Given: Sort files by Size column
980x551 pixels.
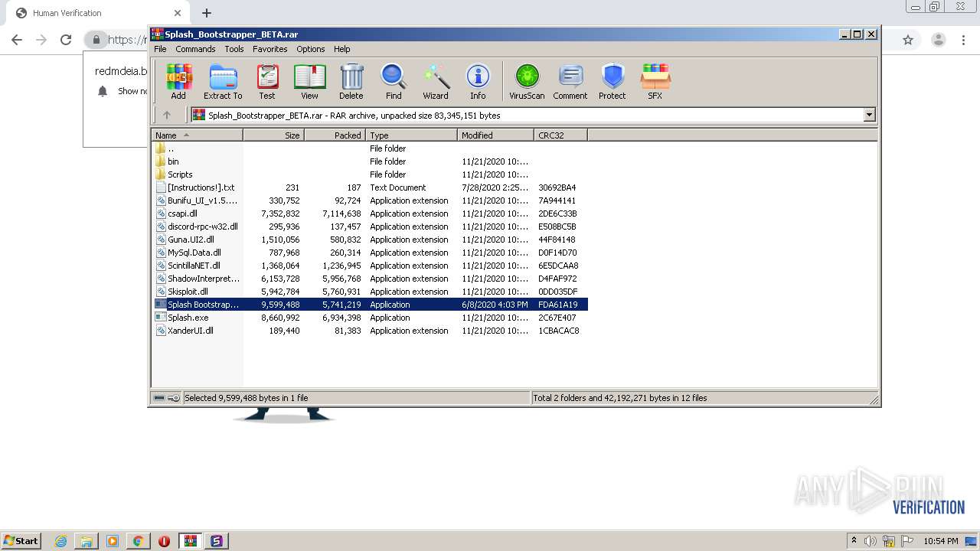Looking at the screenshot, I should (273, 135).
